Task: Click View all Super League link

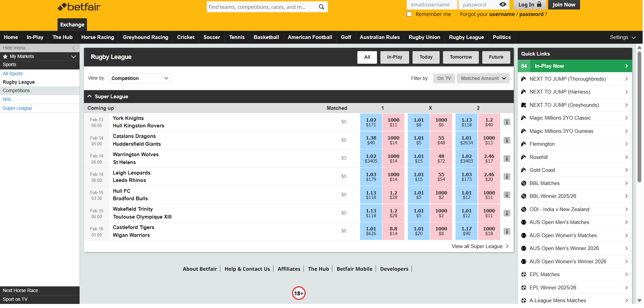Action: pos(480,246)
